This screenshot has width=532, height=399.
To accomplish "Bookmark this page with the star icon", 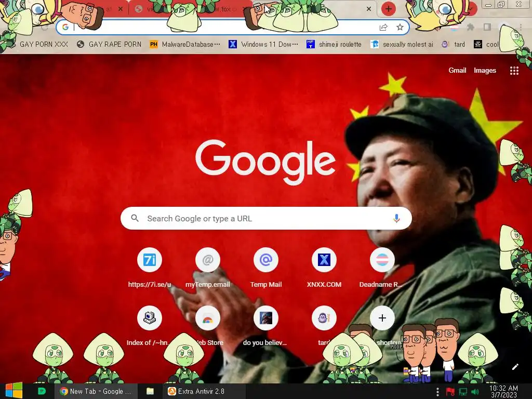I will pyautogui.click(x=400, y=27).
